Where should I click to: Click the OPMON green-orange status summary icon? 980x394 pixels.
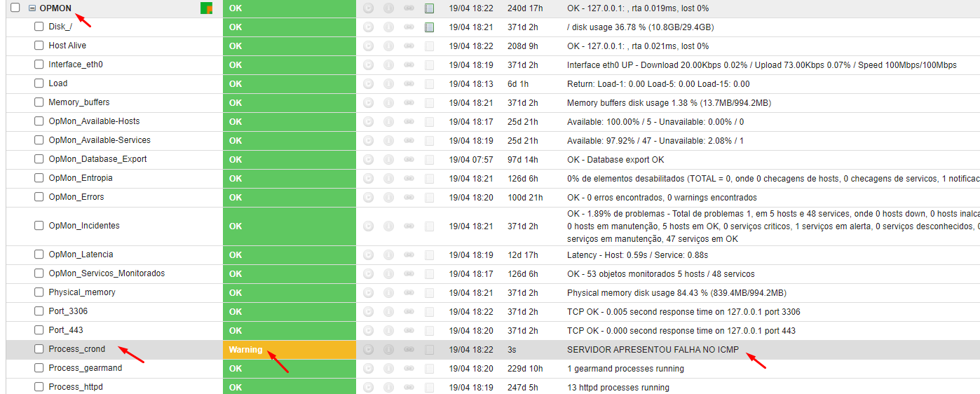206,8
